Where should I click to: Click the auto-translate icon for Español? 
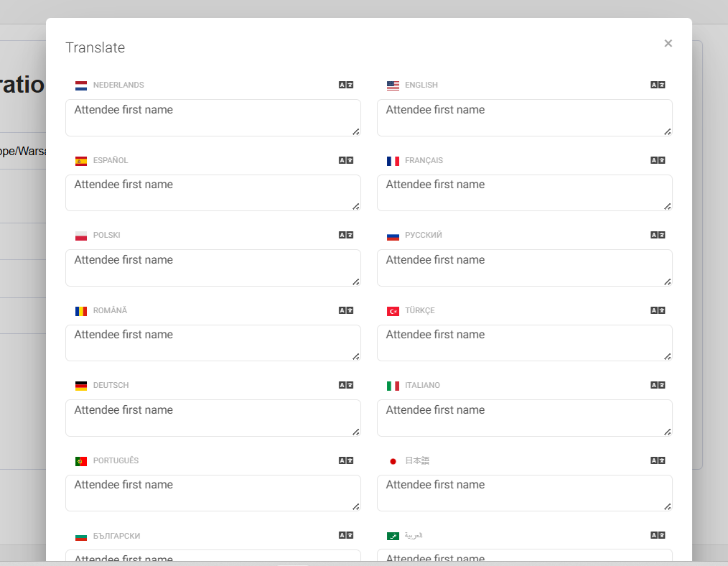click(346, 160)
